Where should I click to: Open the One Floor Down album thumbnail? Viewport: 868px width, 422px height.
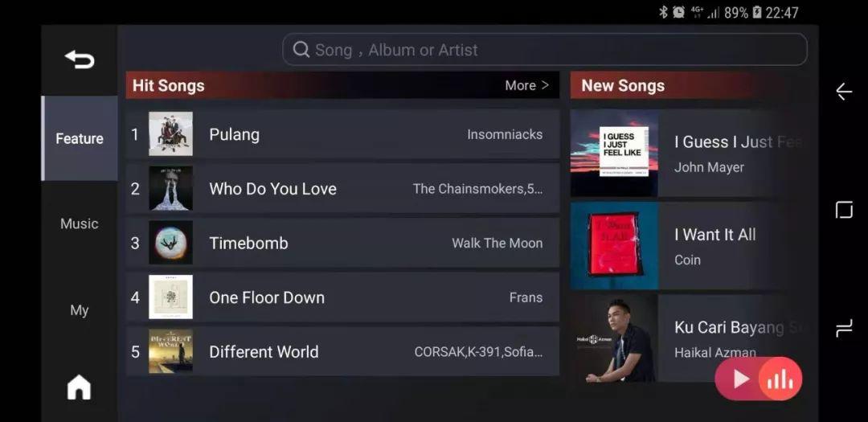coord(170,297)
